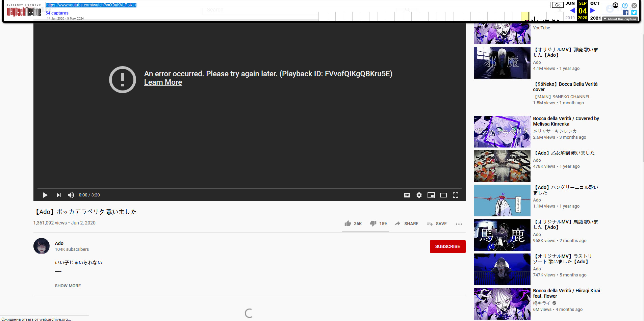Open Bocca della Verità Melissa Kinrenka title

click(566, 121)
